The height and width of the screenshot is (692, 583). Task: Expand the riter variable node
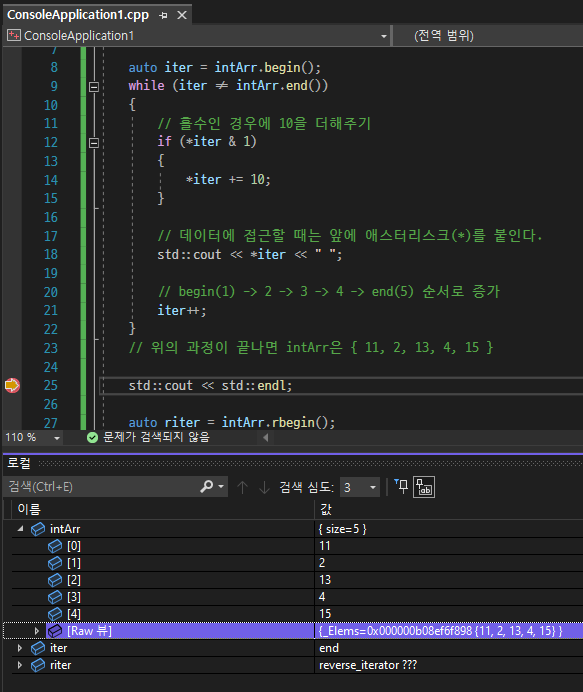[x=20, y=665]
